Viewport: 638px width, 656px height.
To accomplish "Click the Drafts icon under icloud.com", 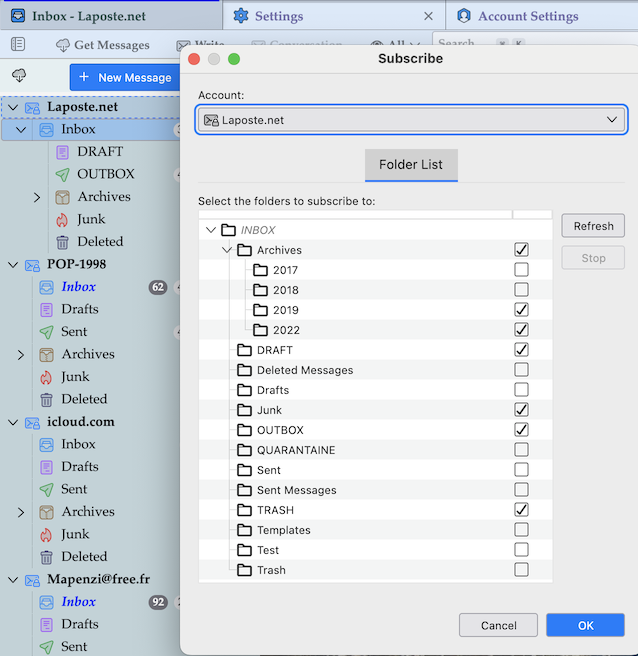I will point(46,467).
